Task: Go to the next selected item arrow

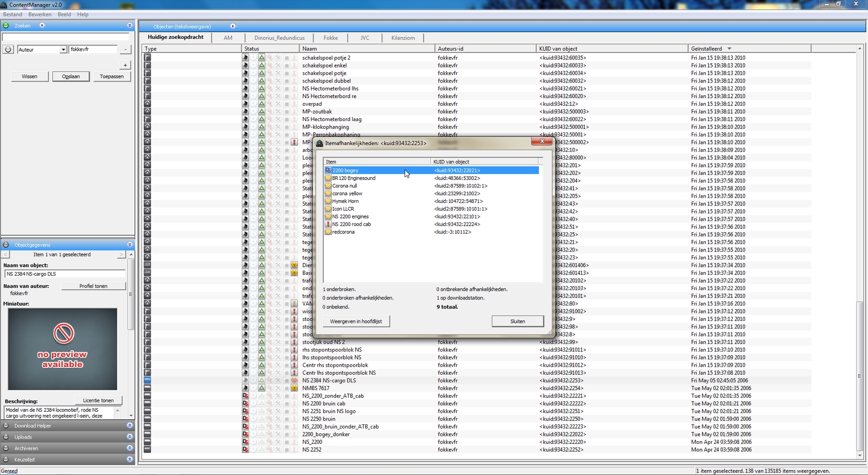Action: coord(121,255)
